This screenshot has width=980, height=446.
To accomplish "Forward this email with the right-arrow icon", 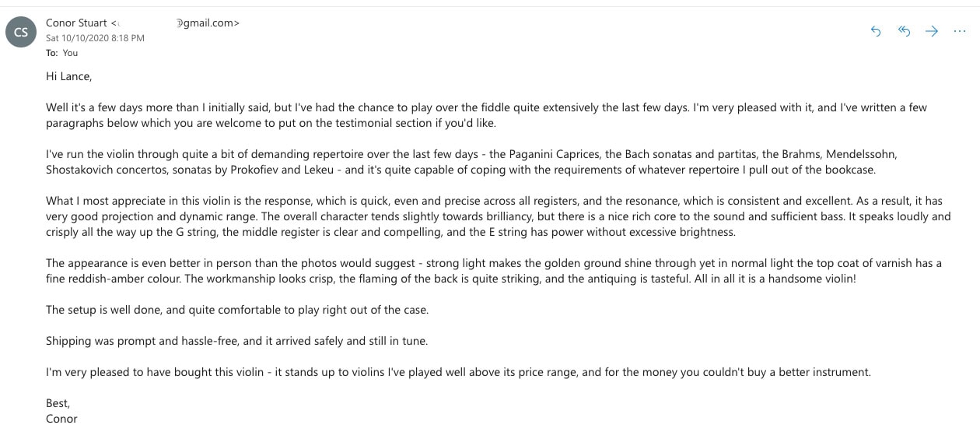I will [932, 31].
